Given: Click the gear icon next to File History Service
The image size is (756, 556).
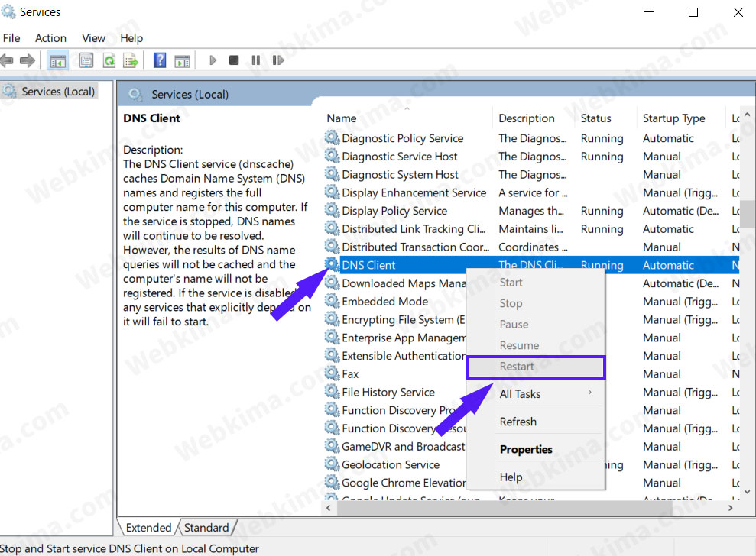Looking at the screenshot, I should (x=332, y=392).
